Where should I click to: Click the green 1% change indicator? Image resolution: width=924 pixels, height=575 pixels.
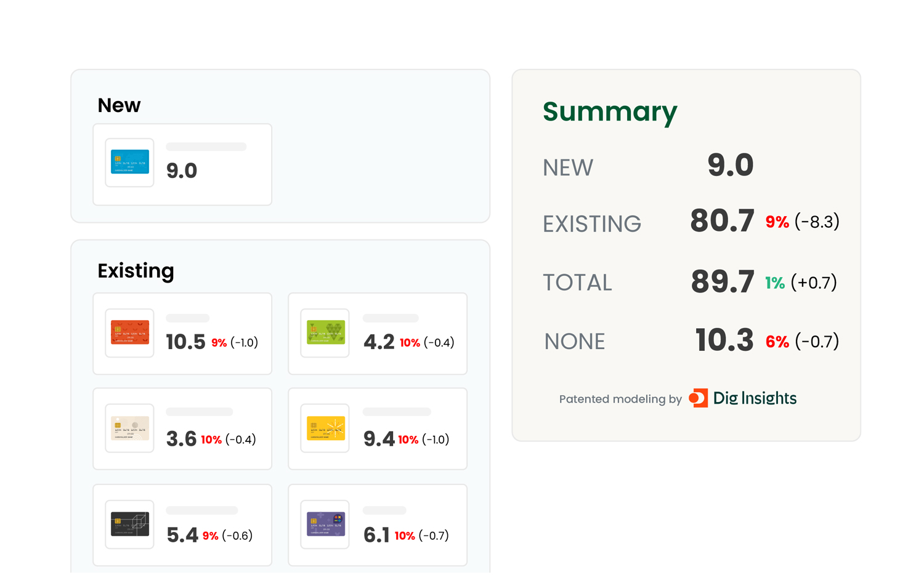tap(774, 283)
